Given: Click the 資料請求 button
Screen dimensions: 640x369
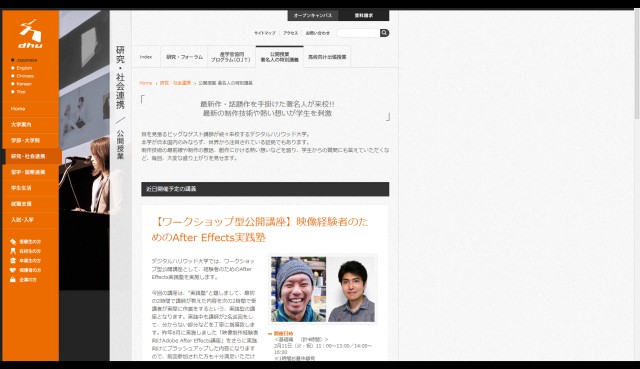Looking at the screenshot, I should [364, 16].
